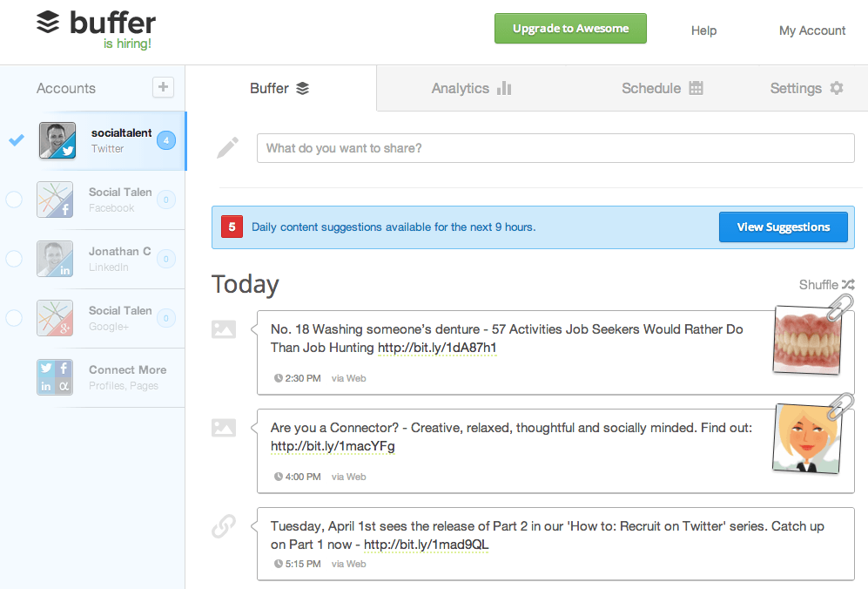Click the Connect More Profiles, Pages entry
Image resolution: width=868 pixels, height=589 pixels.
click(x=111, y=377)
